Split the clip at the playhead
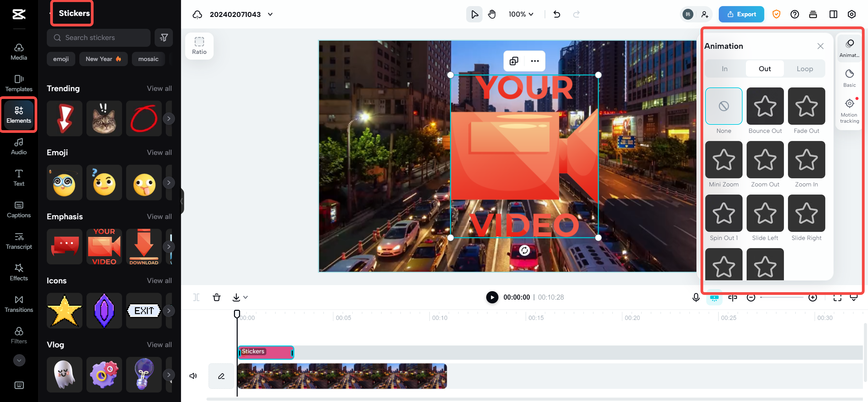 [196, 297]
